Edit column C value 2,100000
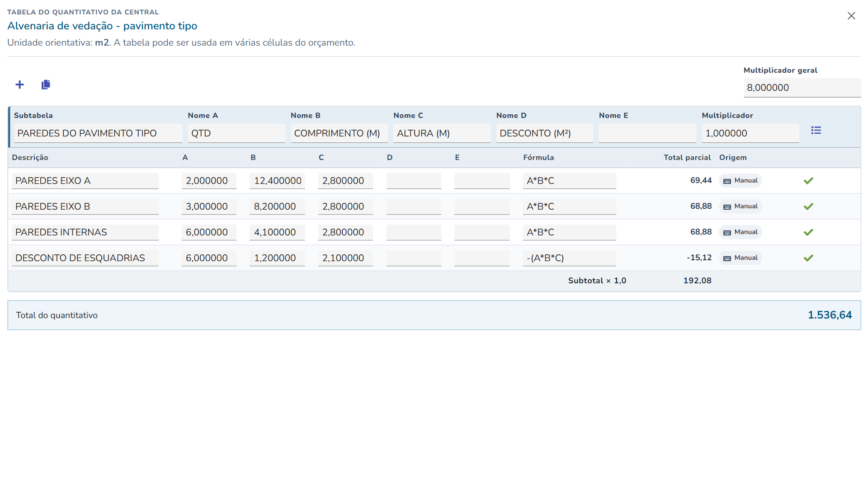The height and width of the screenshot is (488, 868). pyautogui.click(x=345, y=258)
